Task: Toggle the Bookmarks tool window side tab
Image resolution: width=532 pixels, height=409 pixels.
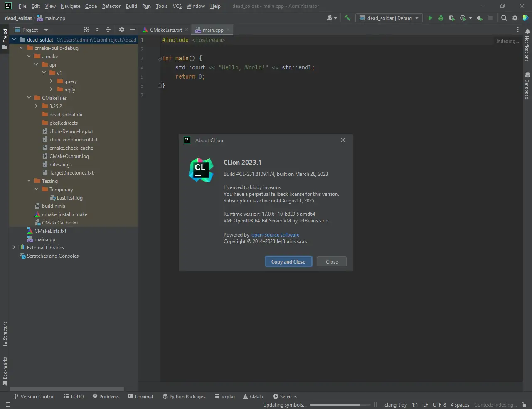Action: tap(5, 371)
